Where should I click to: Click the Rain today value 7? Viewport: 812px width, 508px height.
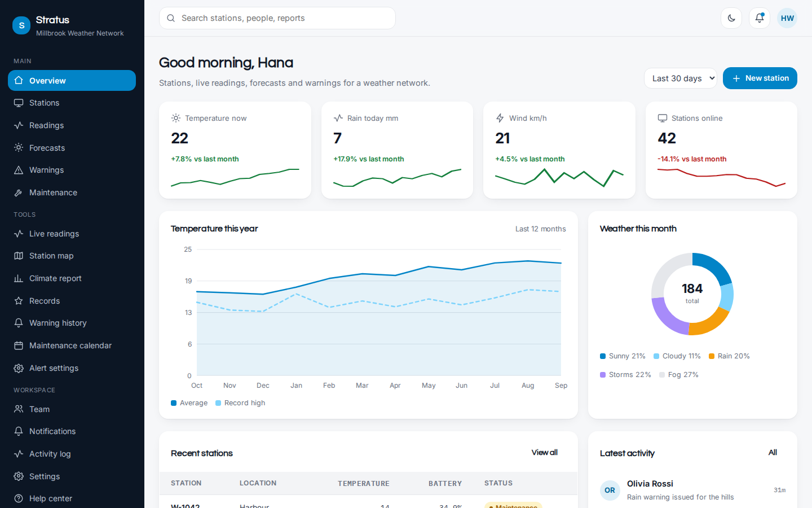pyautogui.click(x=337, y=138)
